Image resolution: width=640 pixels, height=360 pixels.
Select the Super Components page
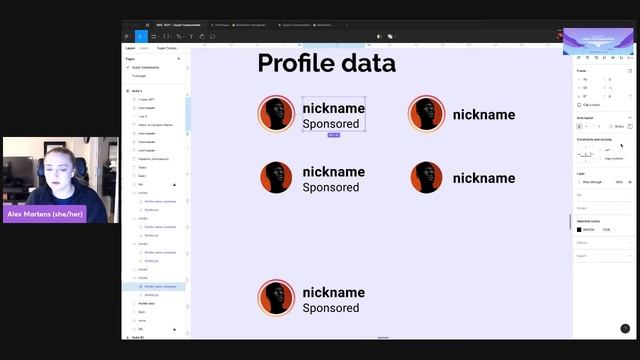[x=146, y=67]
